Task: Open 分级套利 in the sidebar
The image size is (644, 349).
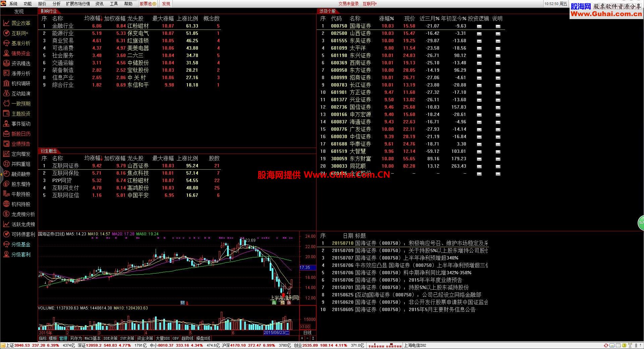Action: [17, 254]
